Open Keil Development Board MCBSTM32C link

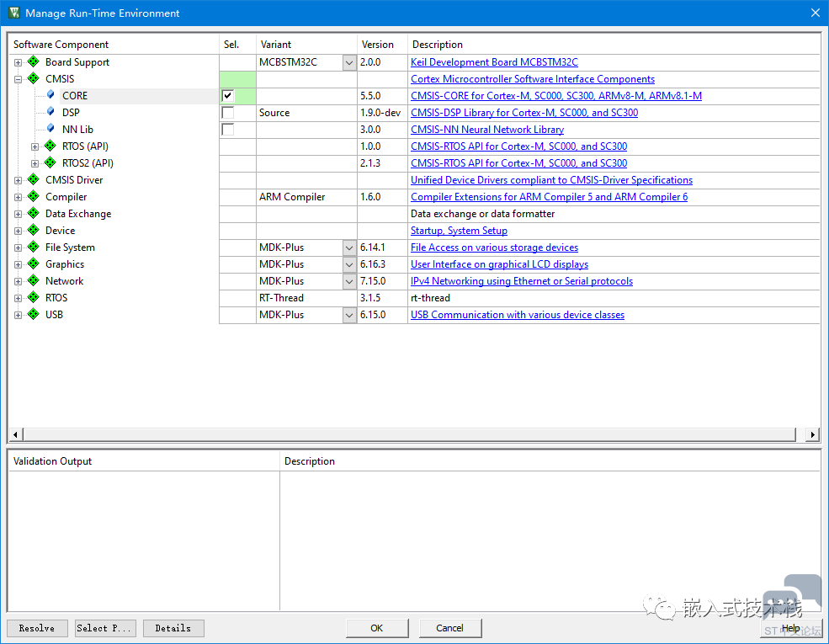[494, 62]
